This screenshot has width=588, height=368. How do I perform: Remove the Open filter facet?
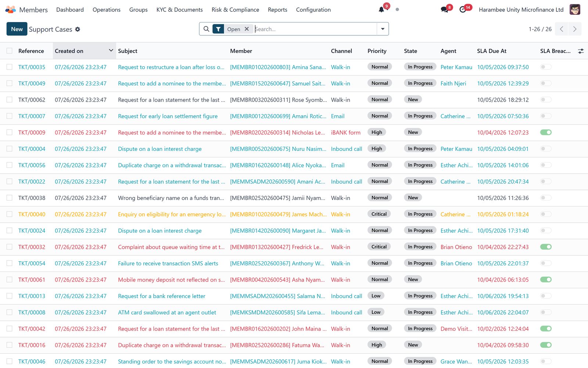[x=247, y=29]
